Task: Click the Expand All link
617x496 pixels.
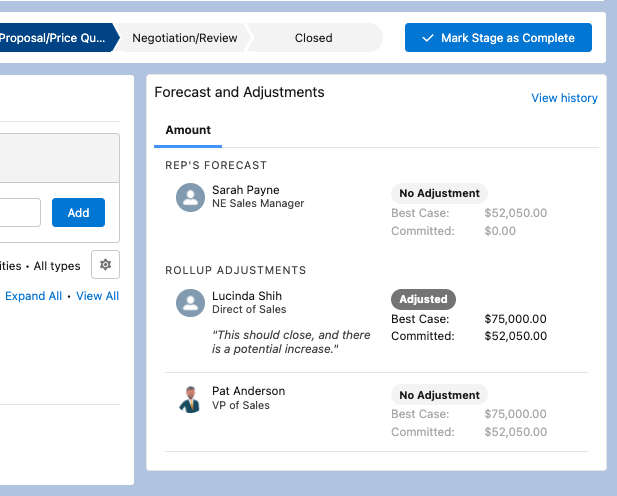Action: (33, 296)
